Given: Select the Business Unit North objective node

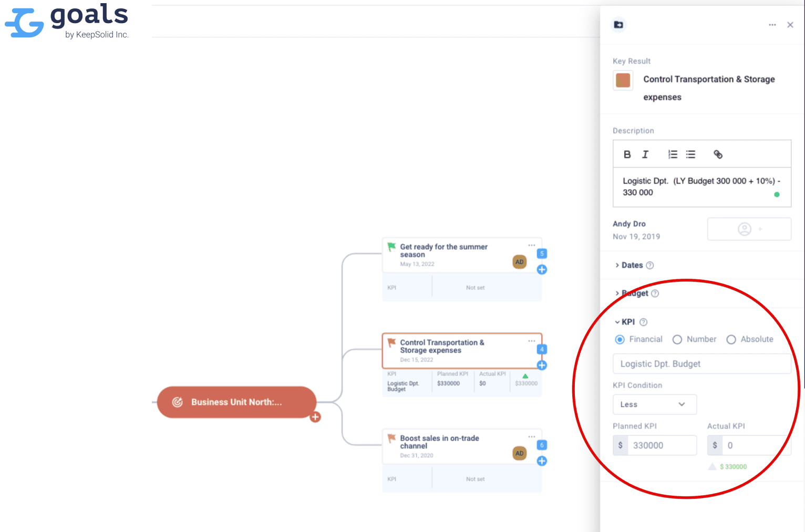Looking at the screenshot, I should pos(236,402).
